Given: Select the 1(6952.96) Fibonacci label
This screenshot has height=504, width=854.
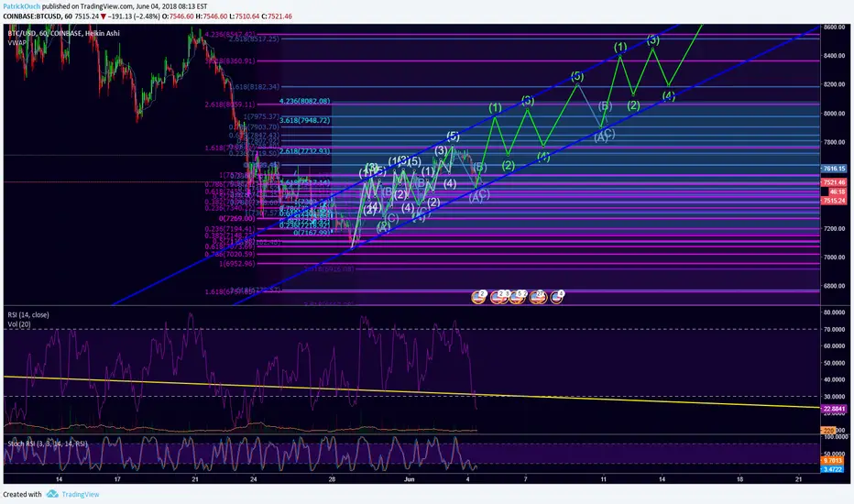Looking at the screenshot, I should pos(237,264).
